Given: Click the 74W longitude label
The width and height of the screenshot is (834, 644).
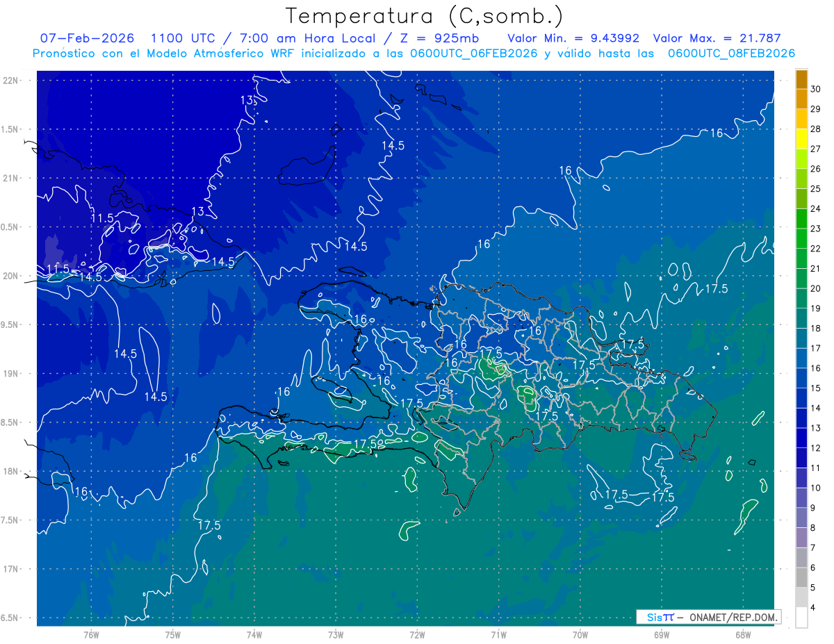Looking at the screenshot, I should pyautogui.click(x=254, y=634).
